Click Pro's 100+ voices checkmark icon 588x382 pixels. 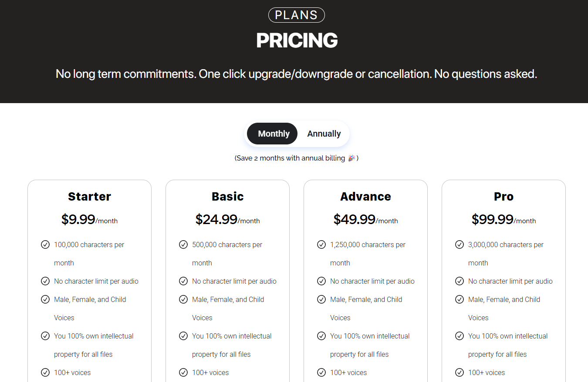(x=460, y=372)
